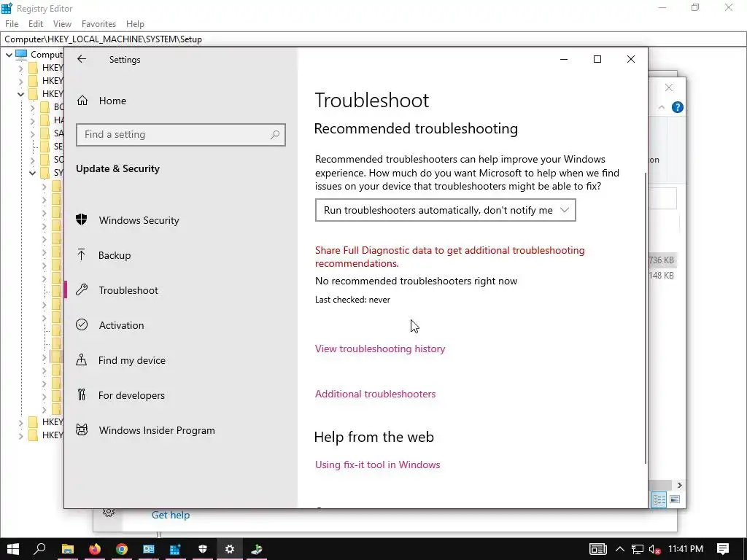Click Home label in Settings sidebar
747x560 pixels.
112,101
